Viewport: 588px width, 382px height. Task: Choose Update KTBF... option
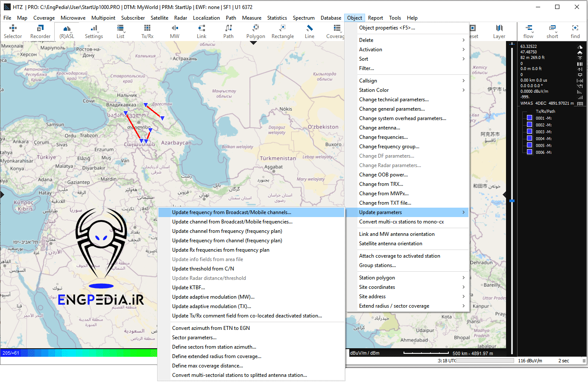click(251, 288)
